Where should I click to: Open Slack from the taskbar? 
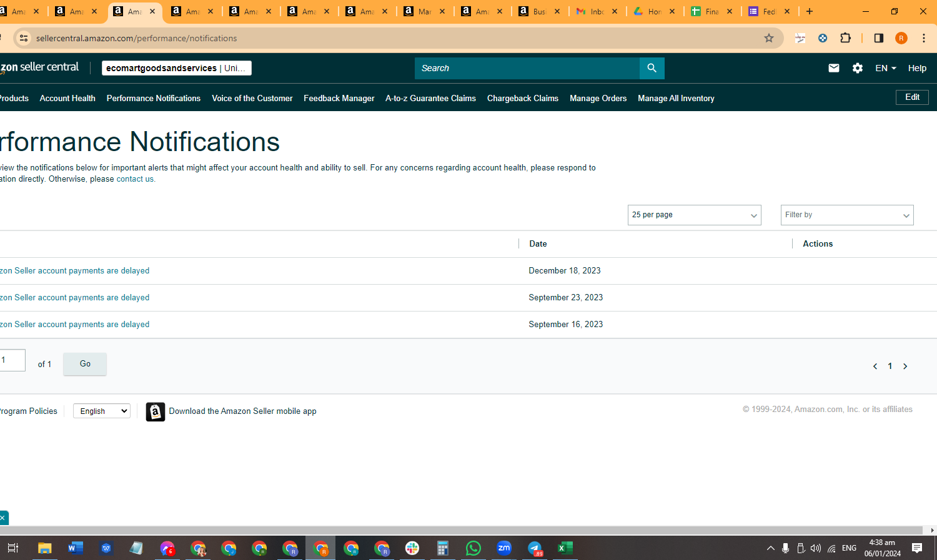click(412, 548)
